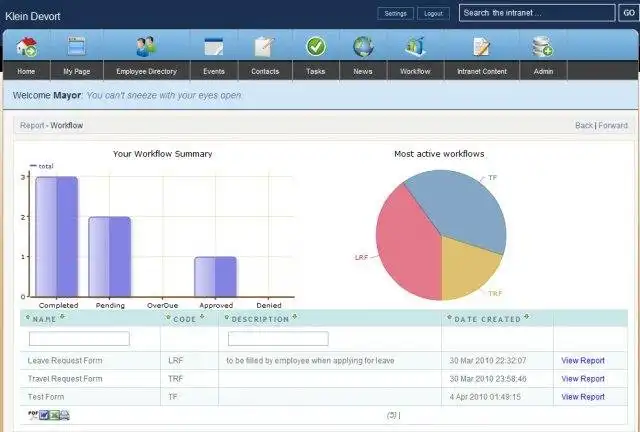
Task: Click the sort icon after DESCRIPTION header
Action: [295, 316]
